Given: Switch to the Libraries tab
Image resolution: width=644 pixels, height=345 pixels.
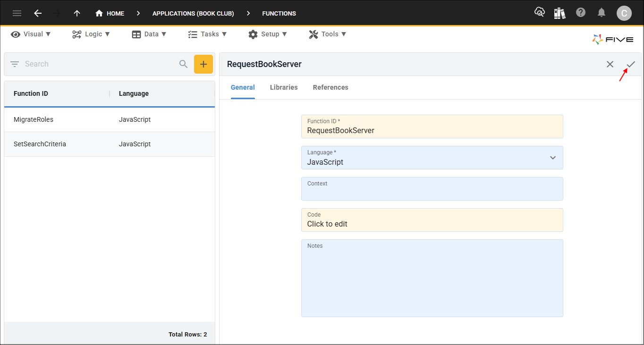Looking at the screenshot, I should pos(284,87).
